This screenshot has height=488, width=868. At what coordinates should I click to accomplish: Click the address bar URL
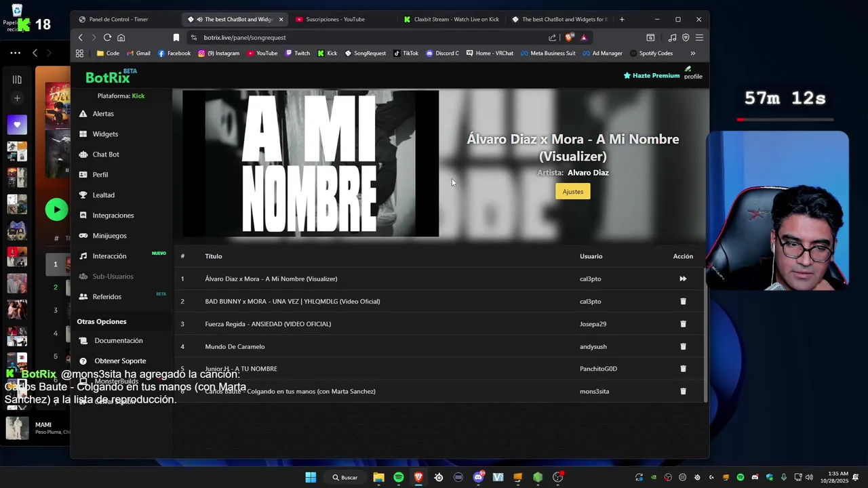(x=245, y=37)
